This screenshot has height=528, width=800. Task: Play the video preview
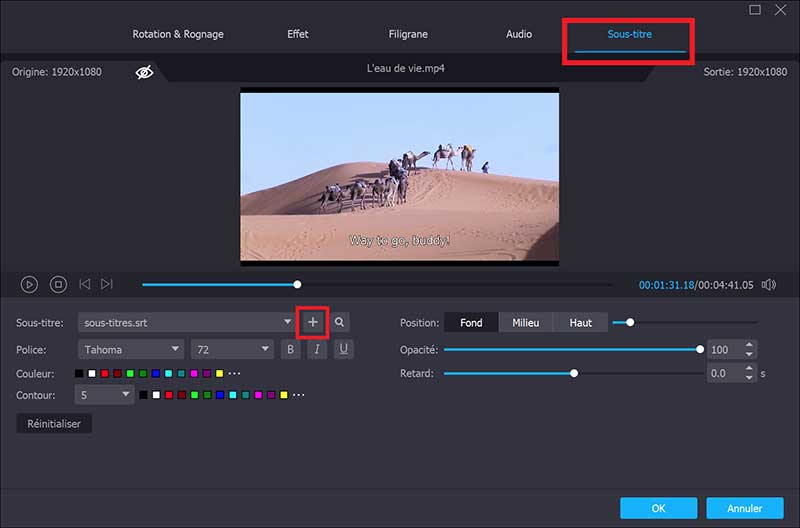pos(29,285)
